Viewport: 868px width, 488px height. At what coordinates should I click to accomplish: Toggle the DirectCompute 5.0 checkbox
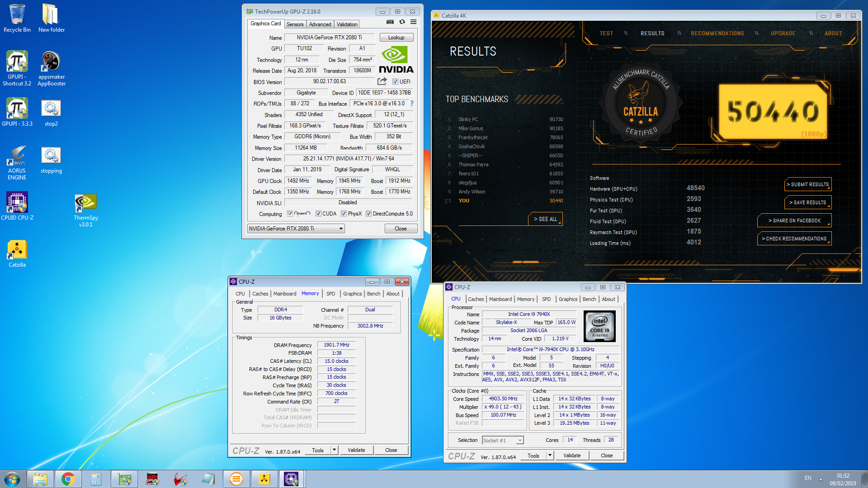pos(368,214)
